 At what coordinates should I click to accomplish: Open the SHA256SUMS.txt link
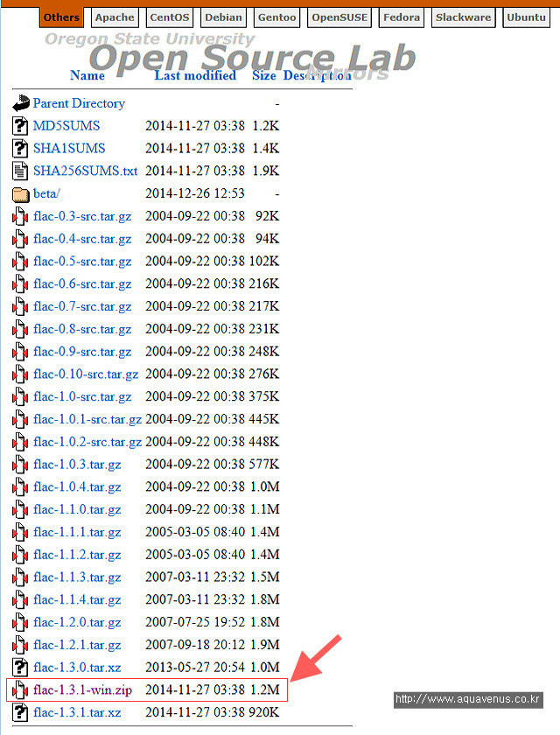85,171
